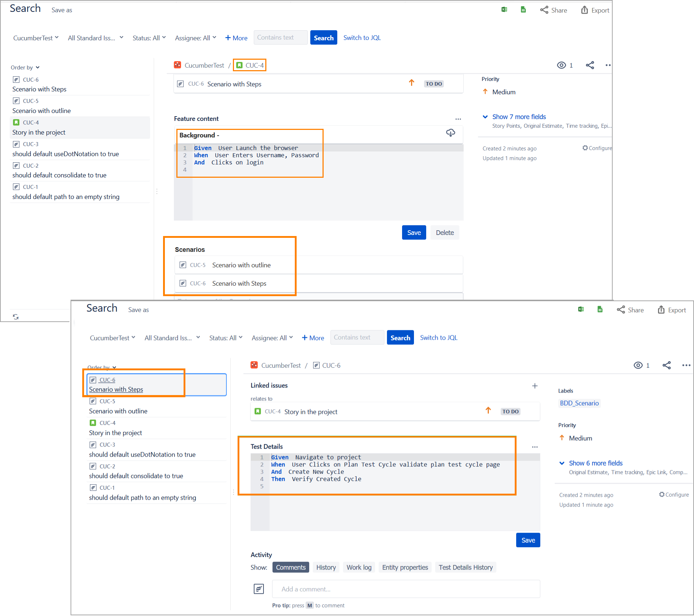Open CUC-5 Scenario with outline under Scenarios
Image resolution: width=694 pixels, height=616 pixels.
click(x=319, y=265)
